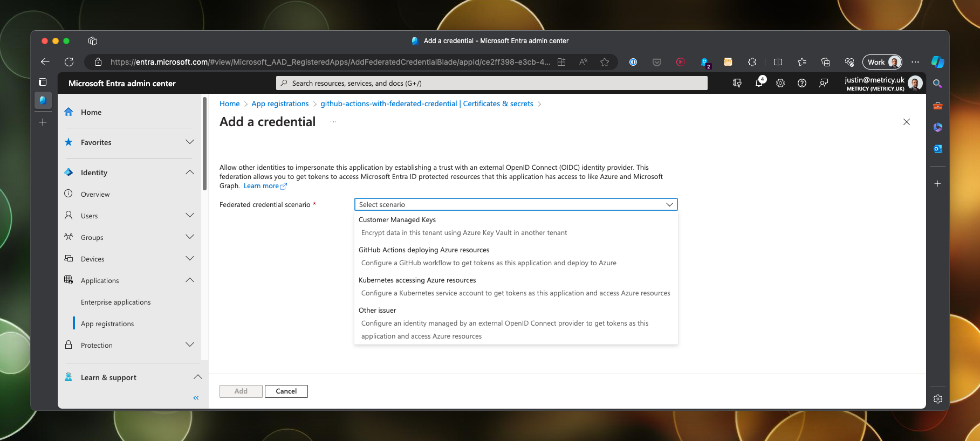The image size is (980, 441).
Task: Open the Work profile button
Action: pyautogui.click(x=882, y=62)
